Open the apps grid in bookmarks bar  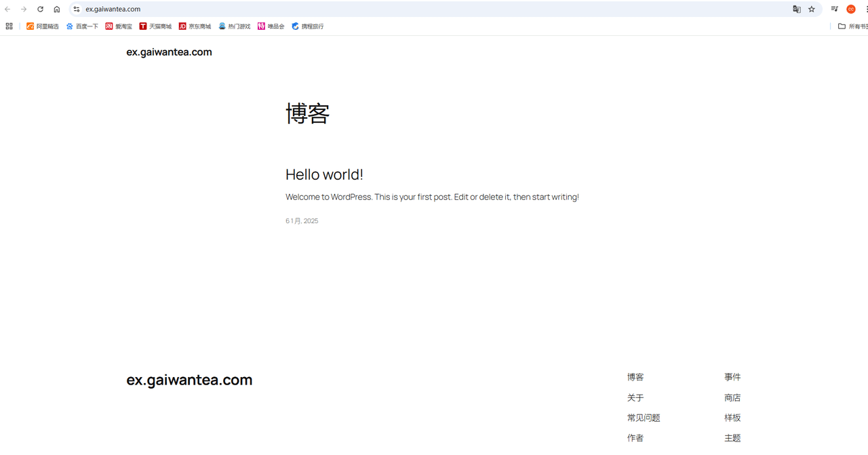[x=9, y=26]
